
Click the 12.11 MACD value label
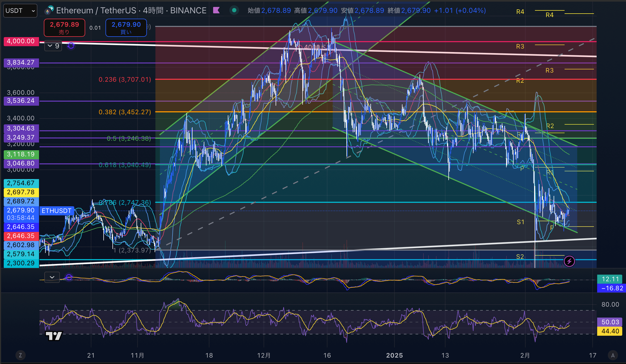[610, 279]
